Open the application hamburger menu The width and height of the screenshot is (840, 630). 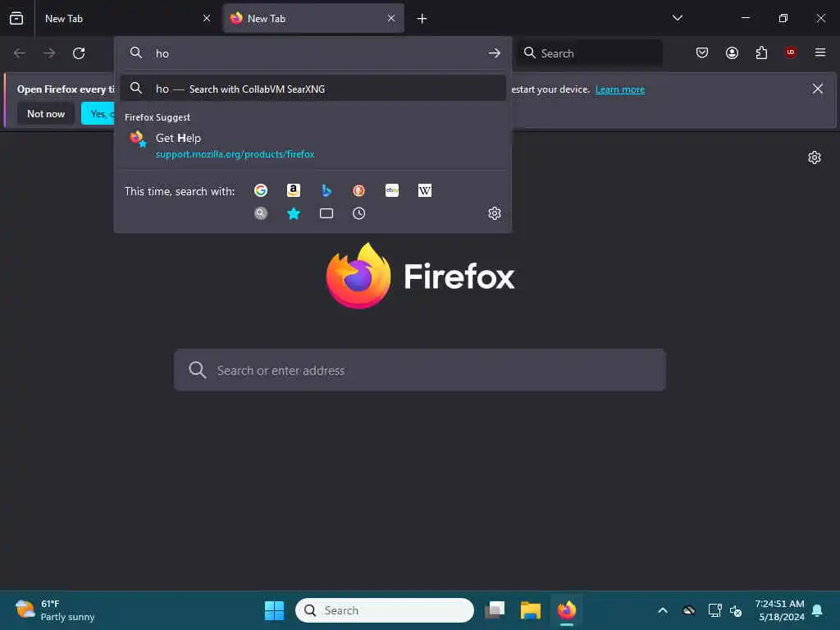820,52
